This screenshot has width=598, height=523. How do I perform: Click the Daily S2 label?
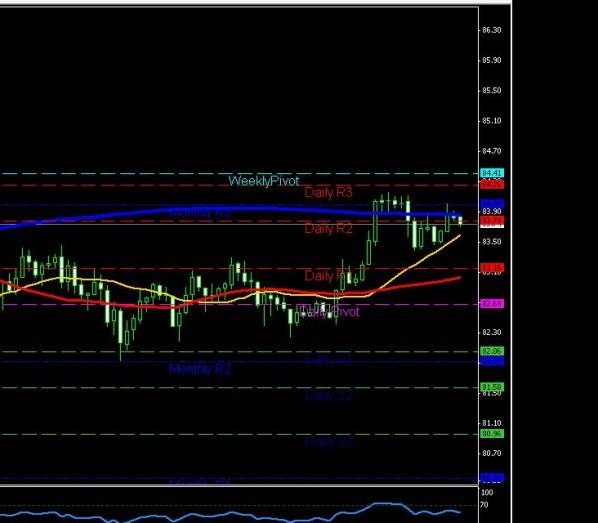coord(328,396)
